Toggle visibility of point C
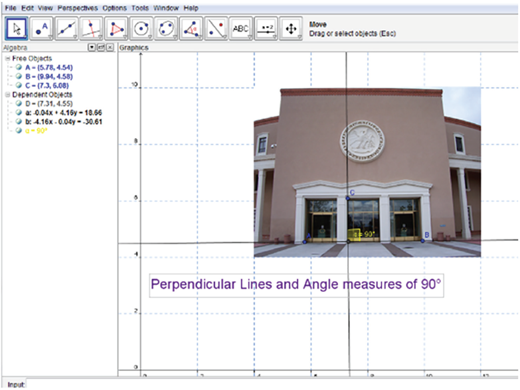 (x=19, y=85)
